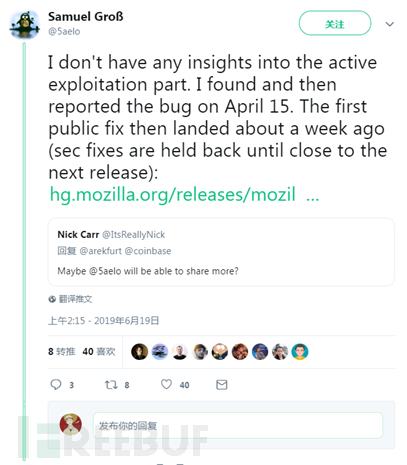Send tweet via the envelope message icon
The image size is (407, 465).
point(222,385)
